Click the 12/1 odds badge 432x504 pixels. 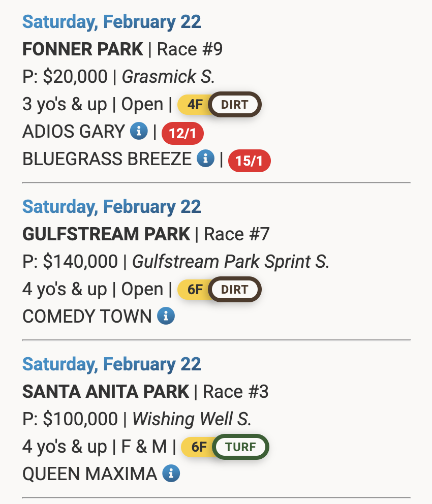pyautogui.click(x=182, y=134)
